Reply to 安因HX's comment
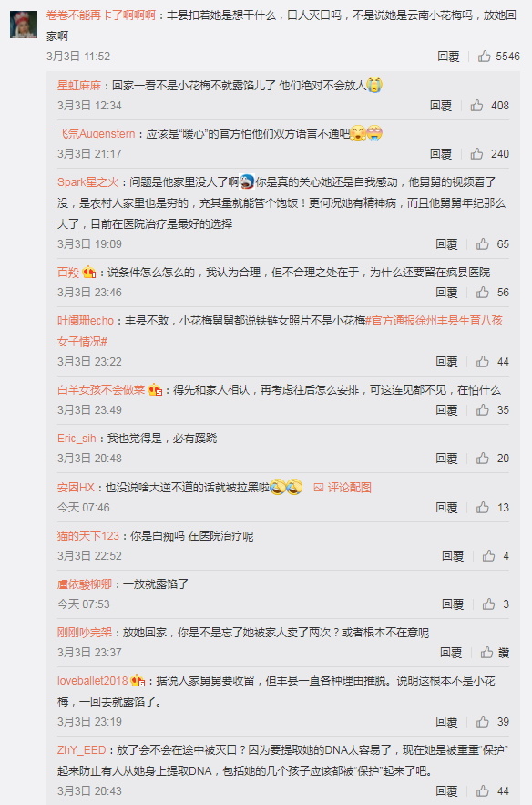The height and width of the screenshot is (805, 532). pyautogui.click(x=446, y=507)
